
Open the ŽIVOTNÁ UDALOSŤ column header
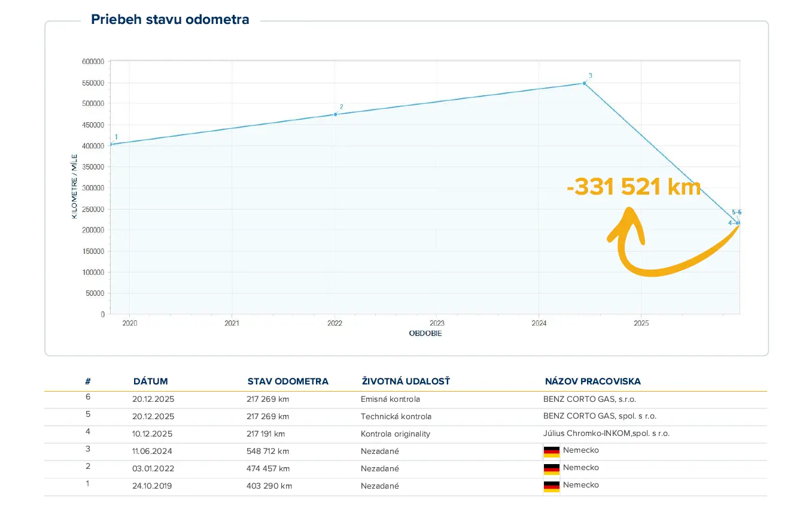(x=405, y=381)
